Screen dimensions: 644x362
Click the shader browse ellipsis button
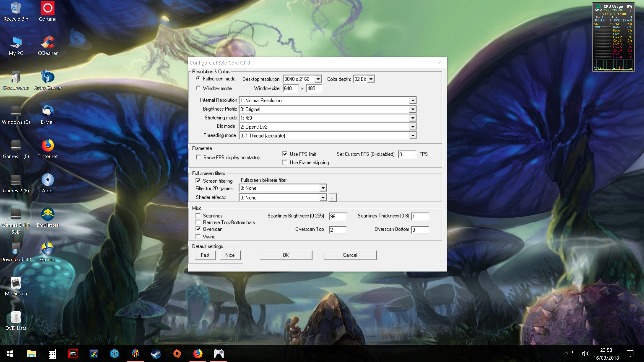333,198
